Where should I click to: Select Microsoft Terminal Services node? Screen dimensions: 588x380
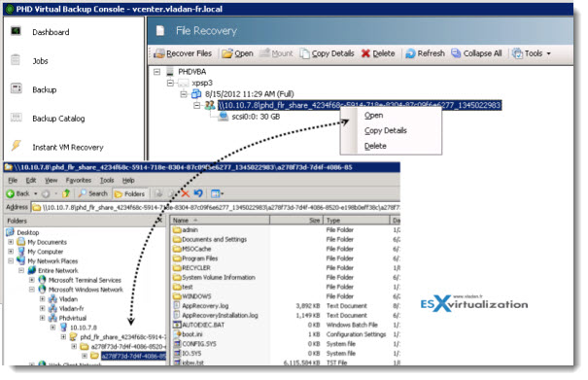(x=85, y=280)
